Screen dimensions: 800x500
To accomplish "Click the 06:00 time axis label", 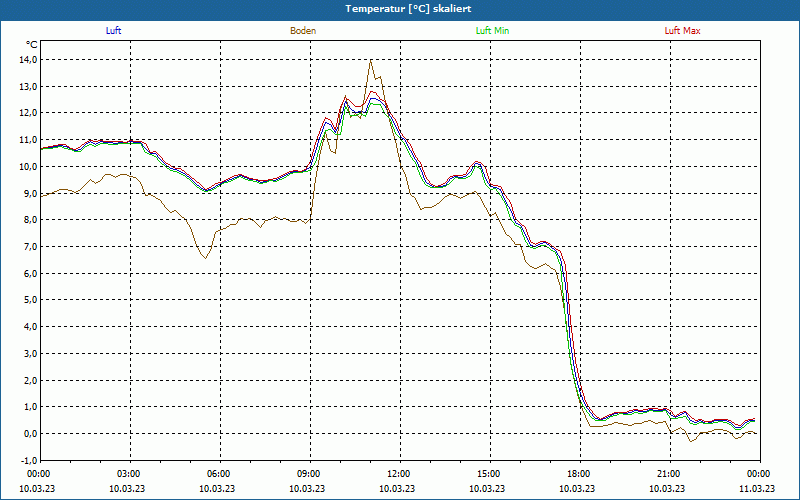I will [x=217, y=474].
